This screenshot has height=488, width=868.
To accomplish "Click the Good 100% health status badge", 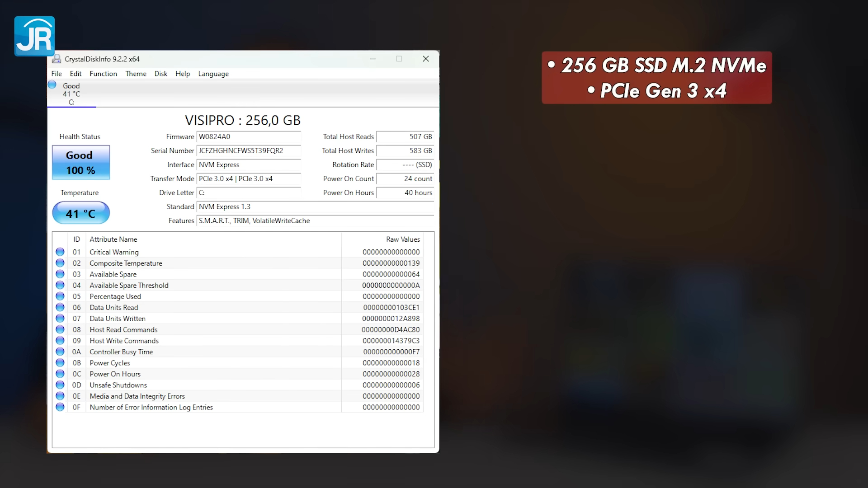I will coord(80,162).
